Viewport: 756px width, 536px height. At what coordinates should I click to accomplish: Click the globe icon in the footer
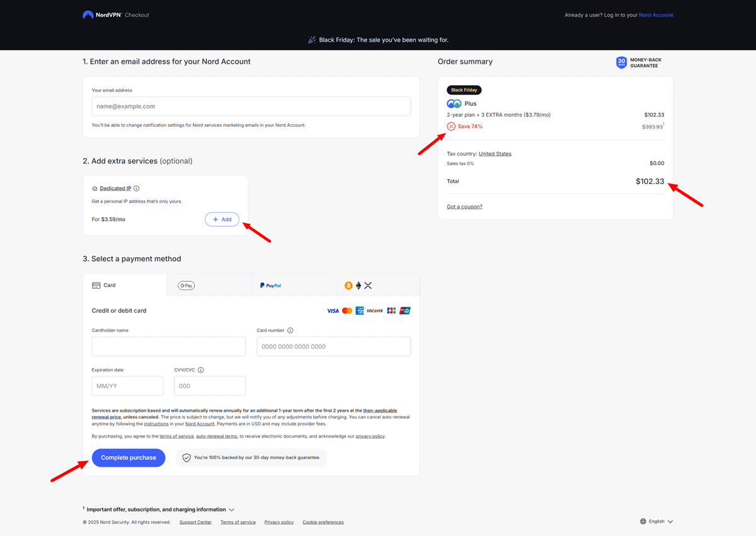click(644, 521)
